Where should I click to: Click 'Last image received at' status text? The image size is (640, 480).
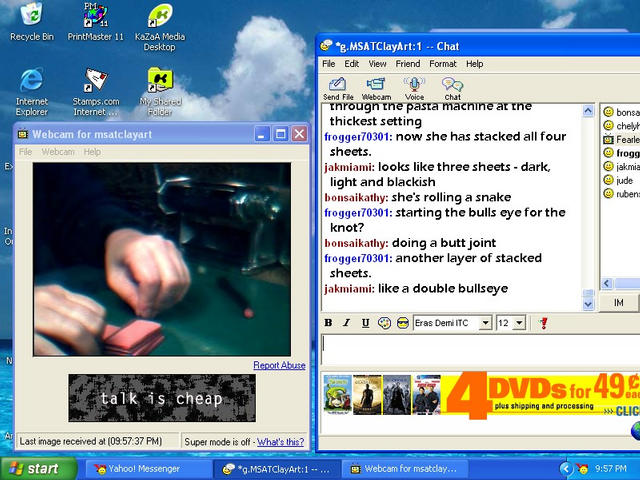tap(91, 442)
